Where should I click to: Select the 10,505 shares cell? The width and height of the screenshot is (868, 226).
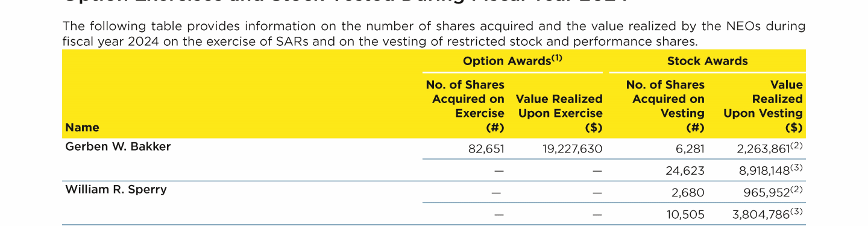point(685,215)
